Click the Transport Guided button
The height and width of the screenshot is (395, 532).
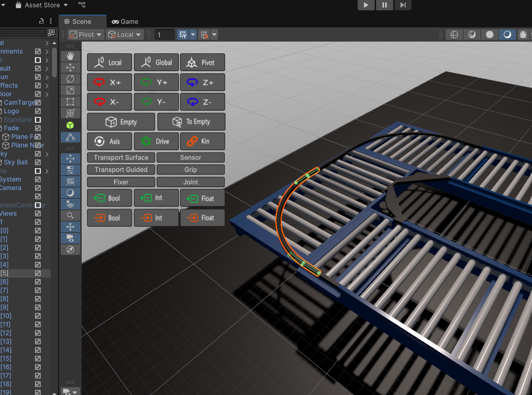pos(121,170)
